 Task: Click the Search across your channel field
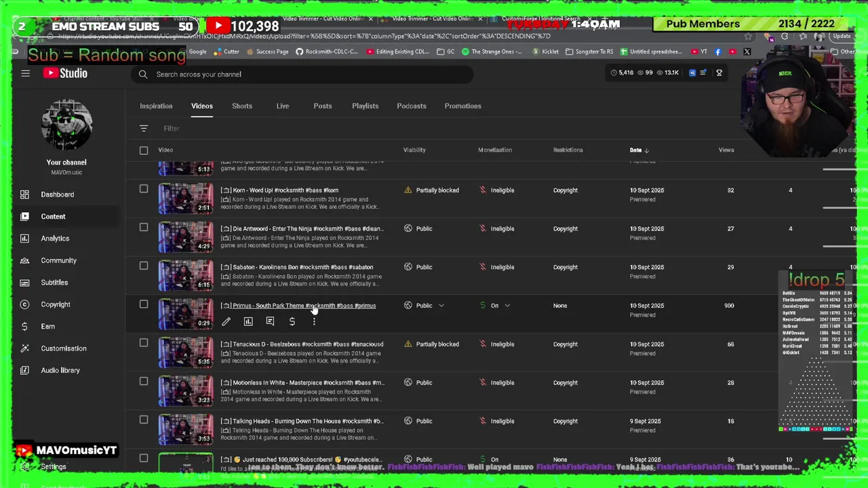(x=302, y=74)
